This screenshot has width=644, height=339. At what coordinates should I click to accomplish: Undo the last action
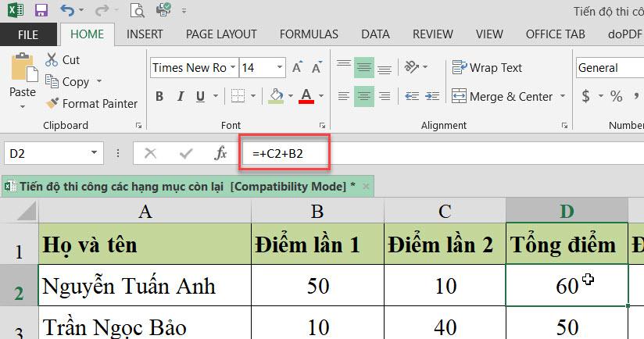(x=67, y=10)
